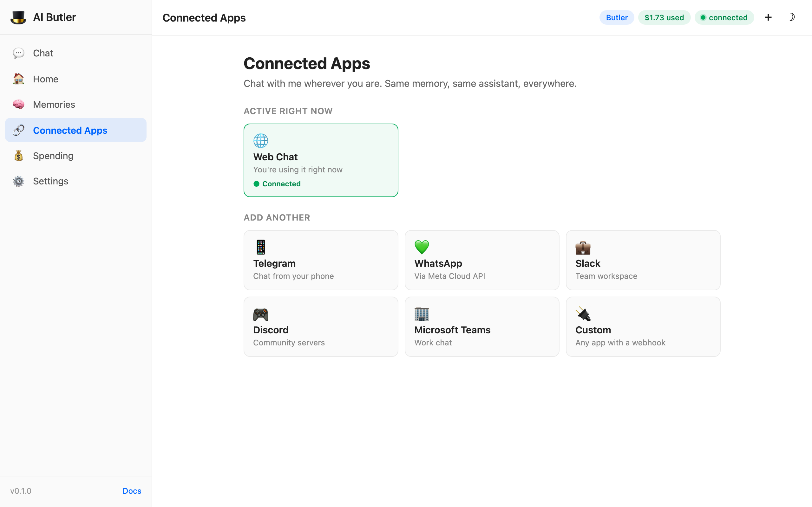The image size is (812, 507).
Task: Select the link icon next to Connected Apps
Action: [x=18, y=130]
